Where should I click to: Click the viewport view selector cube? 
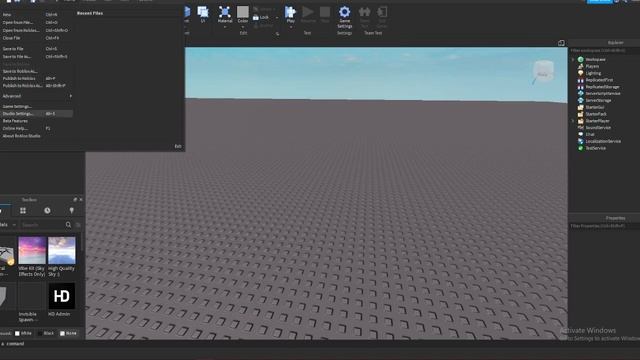point(543,71)
